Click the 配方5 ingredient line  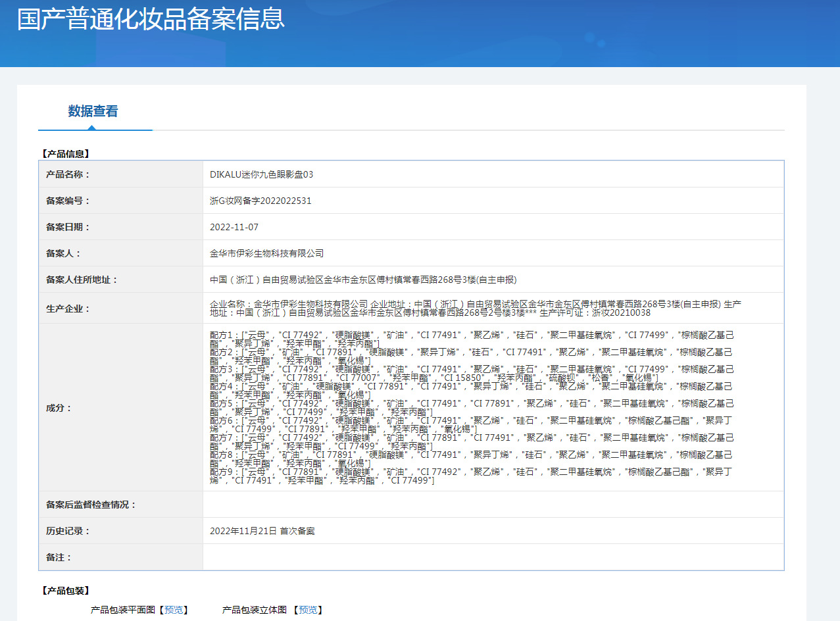(471, 407)
